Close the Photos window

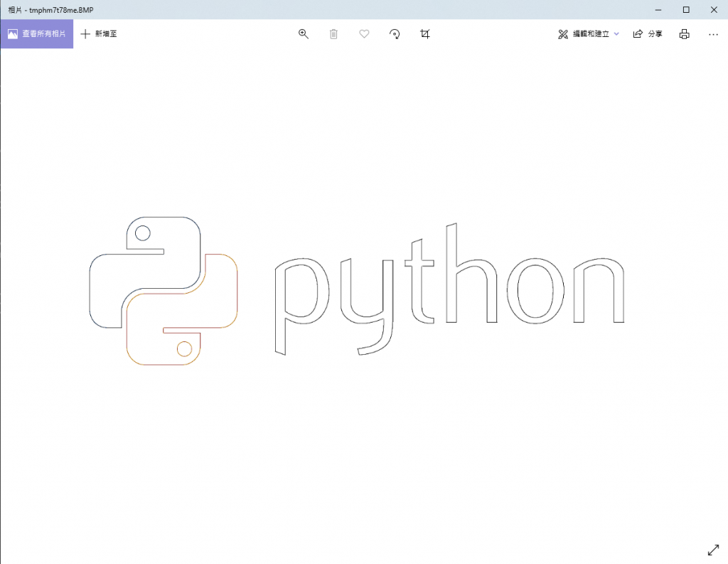[714, 10]
